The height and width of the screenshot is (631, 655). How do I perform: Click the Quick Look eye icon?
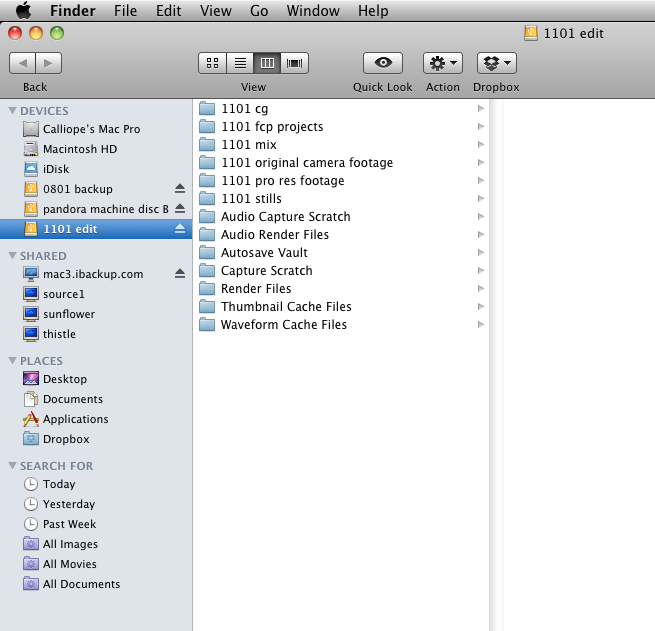pos(382,63)
